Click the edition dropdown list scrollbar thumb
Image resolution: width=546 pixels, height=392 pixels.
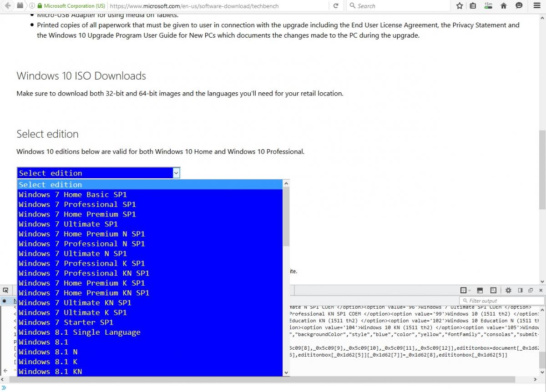pyautogui.click(x=286, y=217)
